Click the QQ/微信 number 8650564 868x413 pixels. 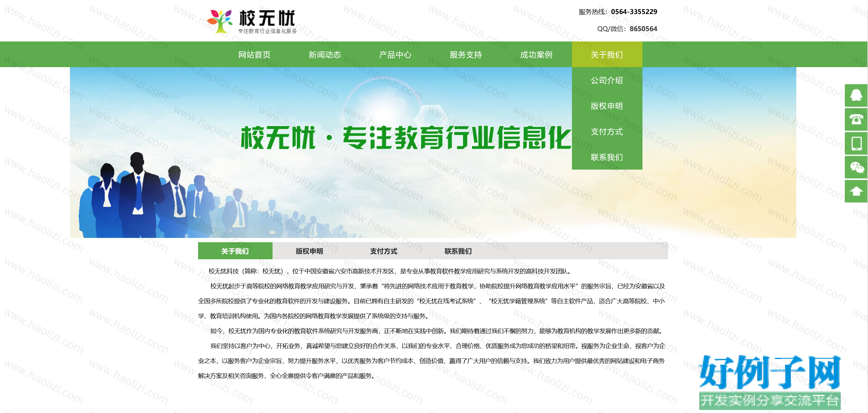[x=643, y=29]
